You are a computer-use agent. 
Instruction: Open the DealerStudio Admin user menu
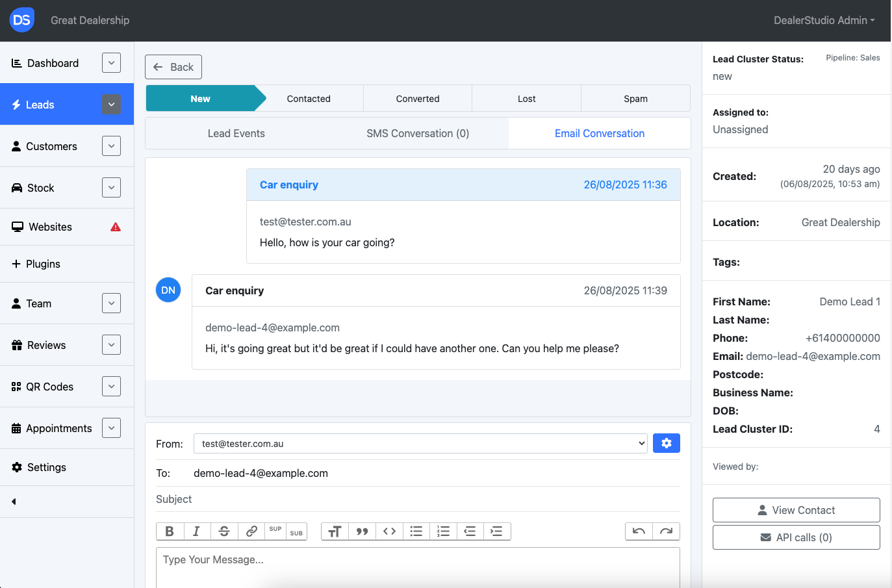(823, 20)
